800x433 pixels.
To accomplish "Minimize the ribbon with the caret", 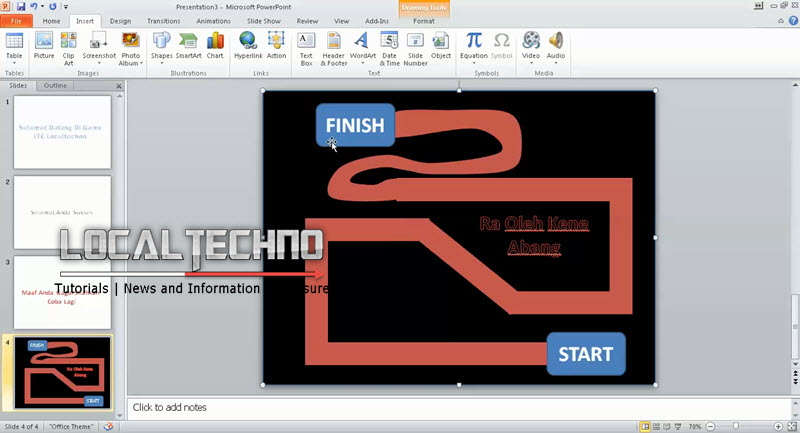I will (781, 21).
